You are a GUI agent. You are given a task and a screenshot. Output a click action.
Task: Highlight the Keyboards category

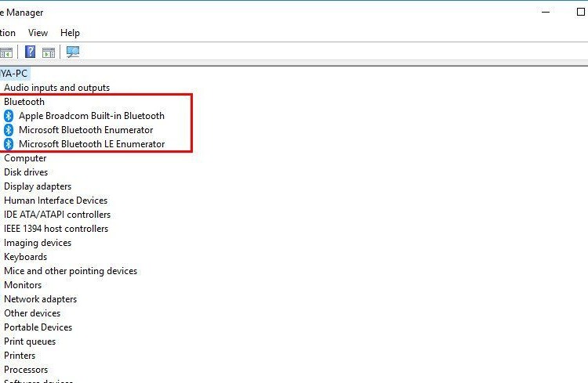25,257
